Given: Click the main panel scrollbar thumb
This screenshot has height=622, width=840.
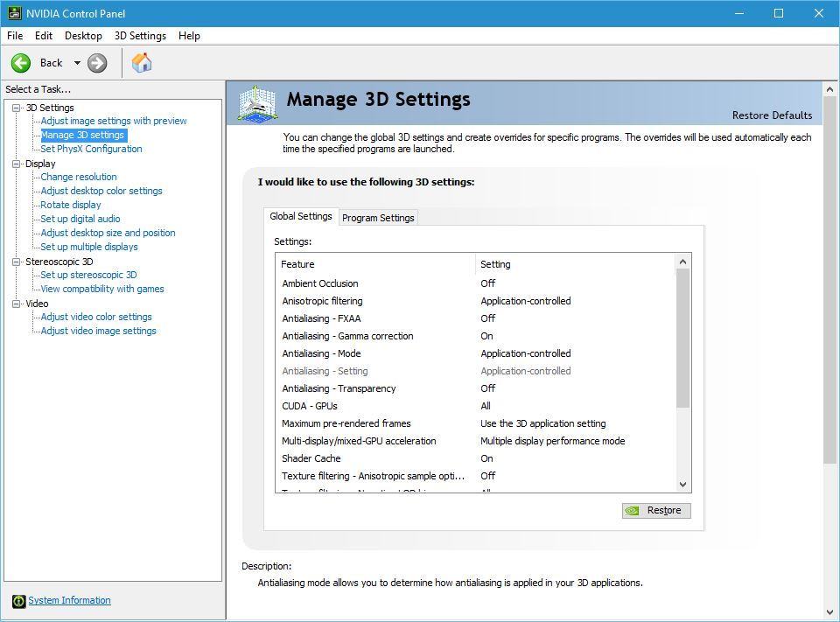Looking at the screenshot, I should [x=829, y=280].
